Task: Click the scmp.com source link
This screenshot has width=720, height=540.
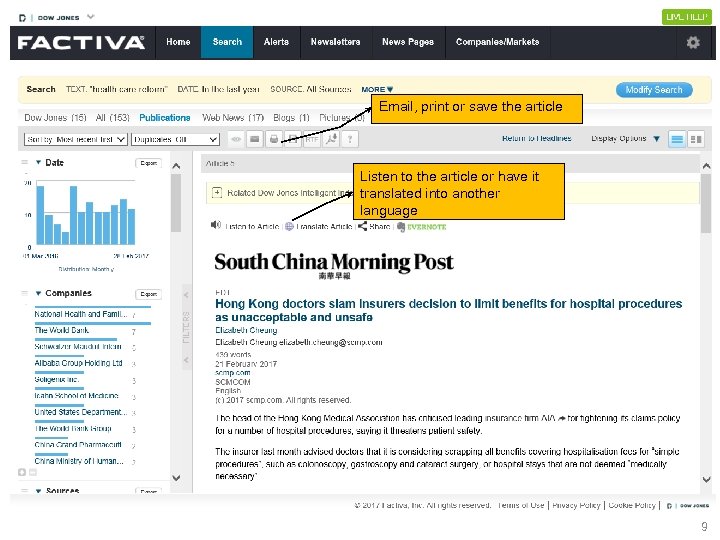Action: [x=233, y=372]
